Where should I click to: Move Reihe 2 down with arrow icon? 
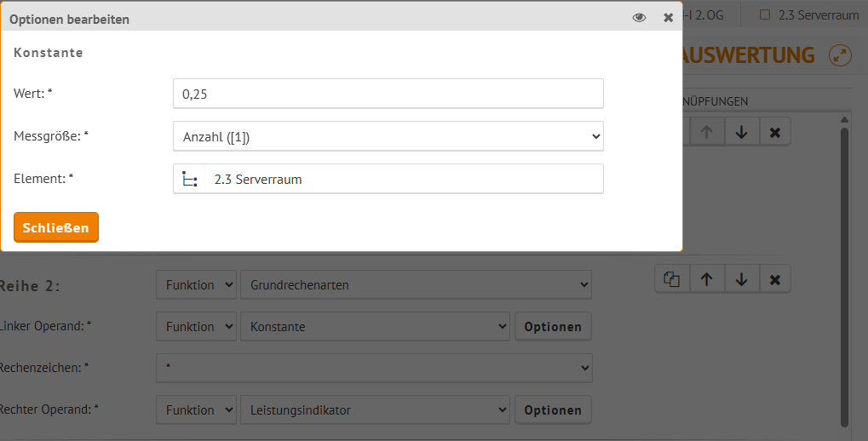coord(741,279)
